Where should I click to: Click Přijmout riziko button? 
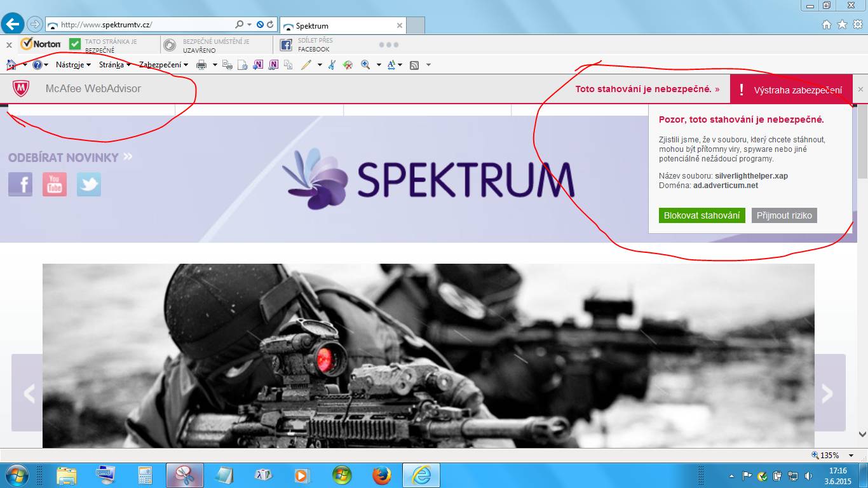click(784, 215)
